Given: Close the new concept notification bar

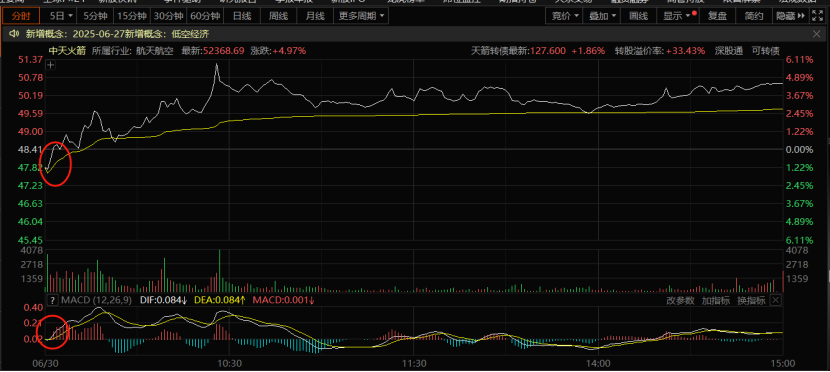Looking at the screenshot, I should click(x=816, y=34).
